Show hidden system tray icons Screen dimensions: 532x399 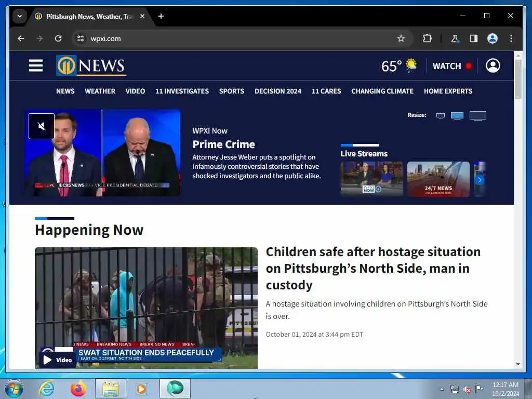point(442,390)
